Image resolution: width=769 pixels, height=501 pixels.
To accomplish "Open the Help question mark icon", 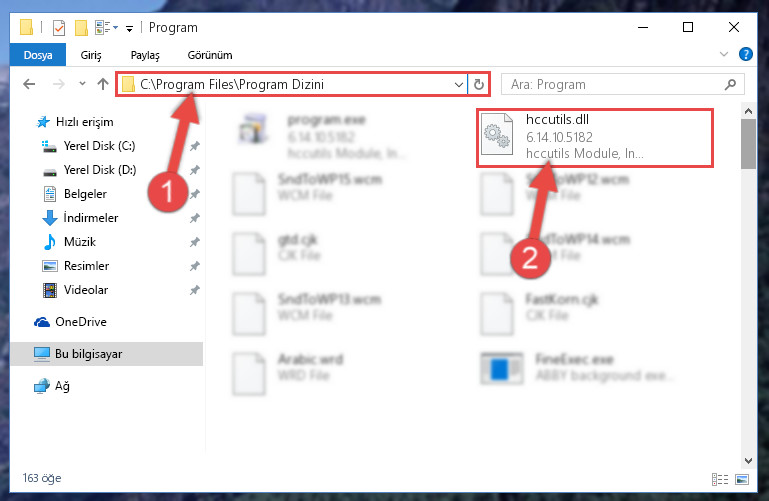I will 745,54.
